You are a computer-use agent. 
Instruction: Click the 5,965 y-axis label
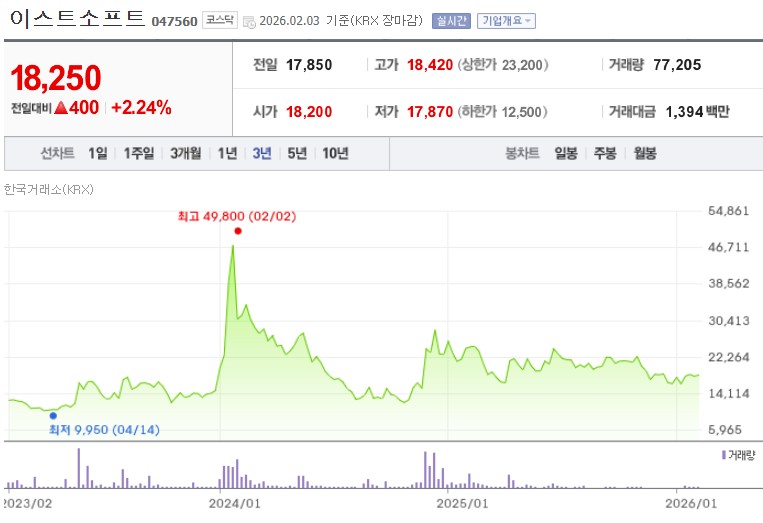pyautogui.click(x=725, y=430)
